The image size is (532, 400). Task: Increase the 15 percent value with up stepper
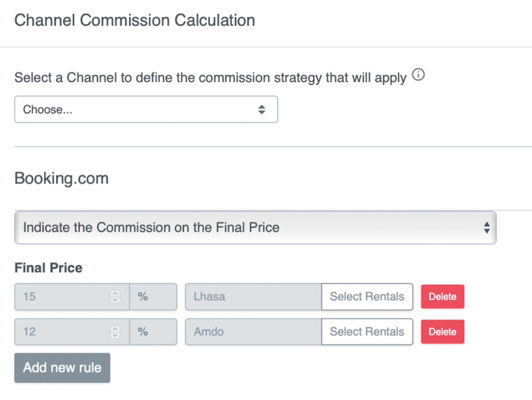pyautogui.click(x=115, y=293)
